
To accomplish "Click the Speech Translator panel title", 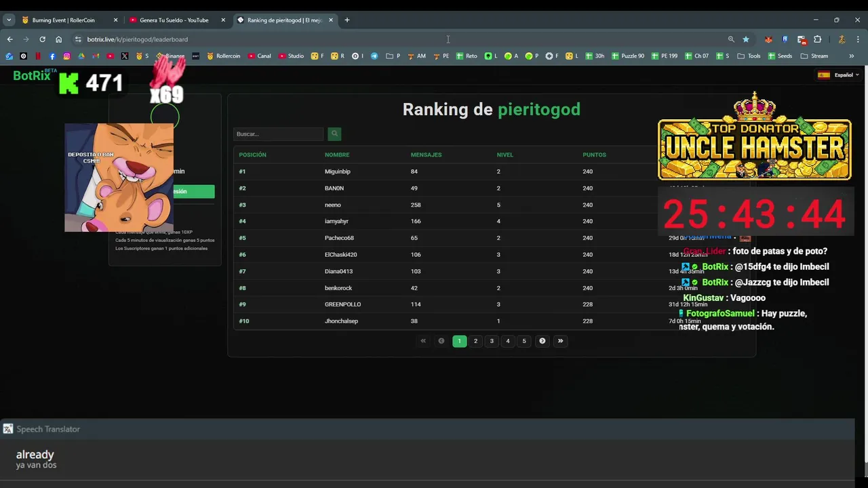I will click(x=47, y=429).
